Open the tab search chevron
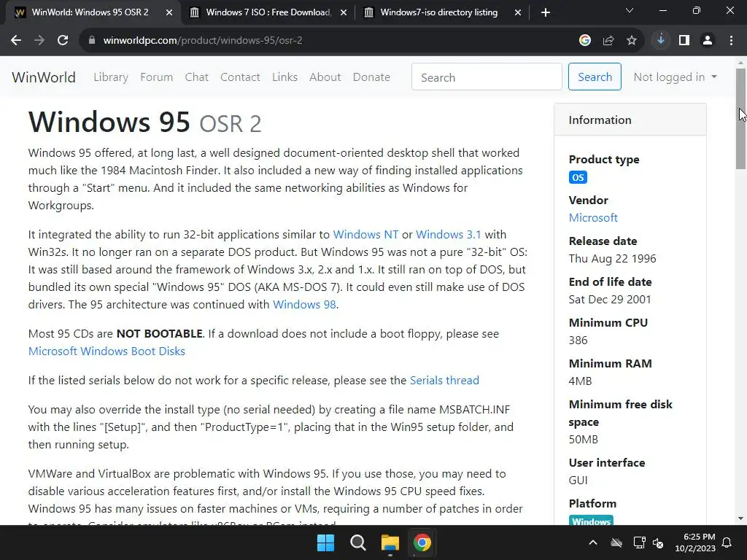The width and height of the screenshot is (747, 560). coord(630,10)
